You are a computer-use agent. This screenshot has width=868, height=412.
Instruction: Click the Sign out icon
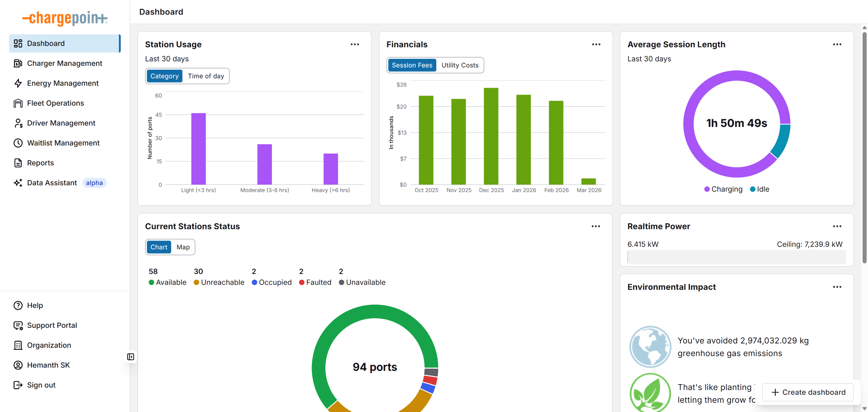(18, 385)
